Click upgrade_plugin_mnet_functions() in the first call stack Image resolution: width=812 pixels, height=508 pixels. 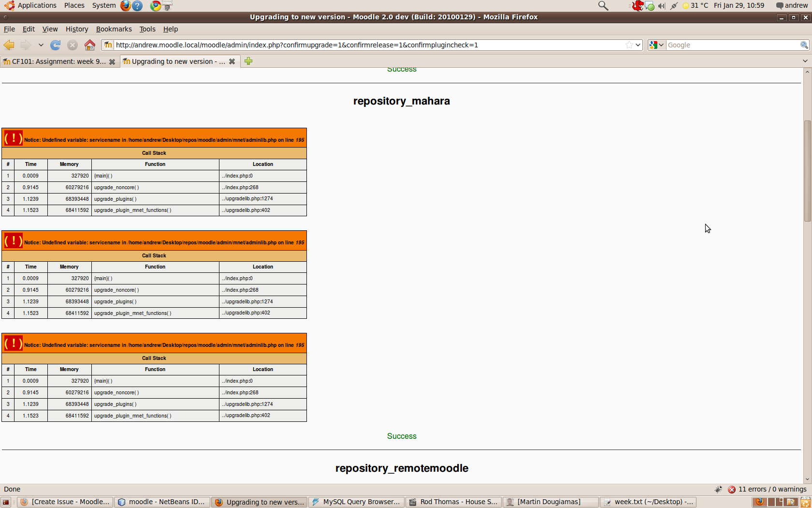[x=132, y=210]
